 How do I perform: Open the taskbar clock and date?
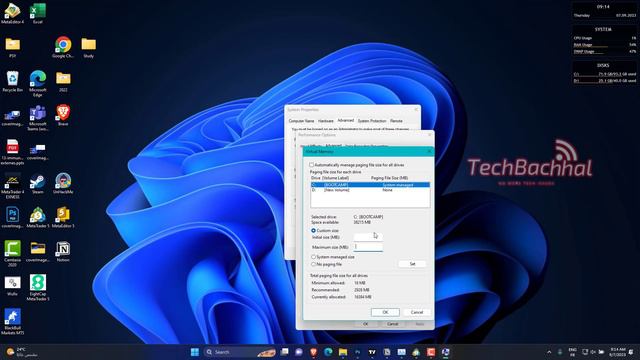[x=617, y=352]
